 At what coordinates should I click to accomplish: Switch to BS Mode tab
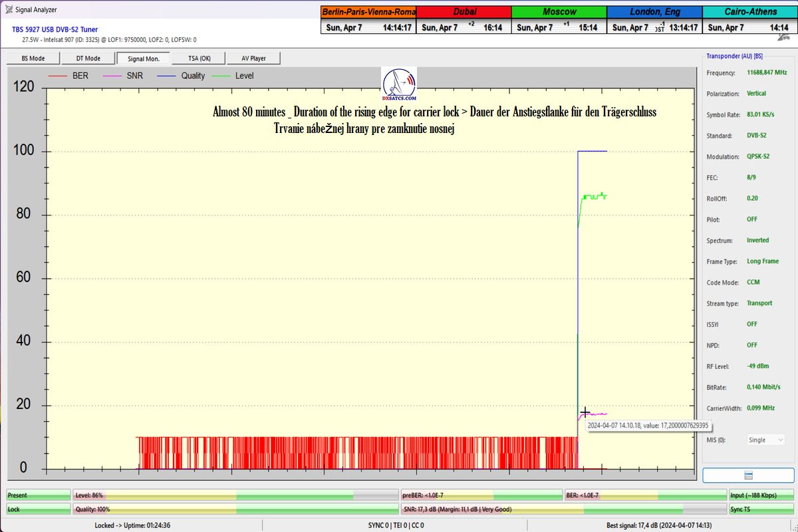point(33,59)
